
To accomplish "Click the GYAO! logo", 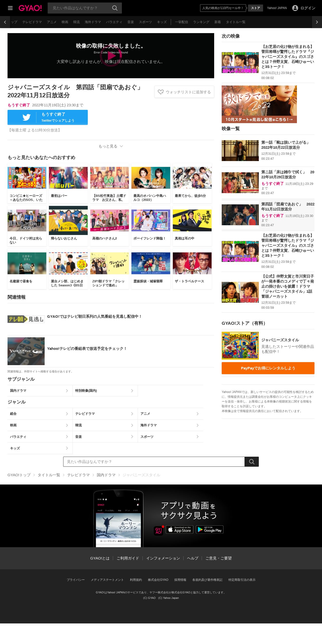I will coord(30,8).
